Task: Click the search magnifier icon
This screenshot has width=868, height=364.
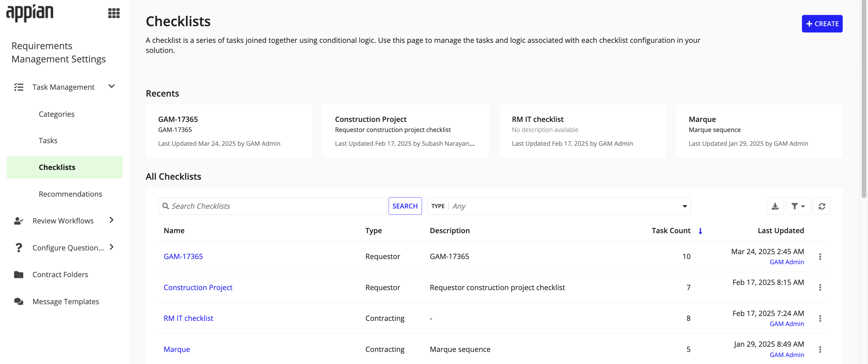Action: coord(165,206)
